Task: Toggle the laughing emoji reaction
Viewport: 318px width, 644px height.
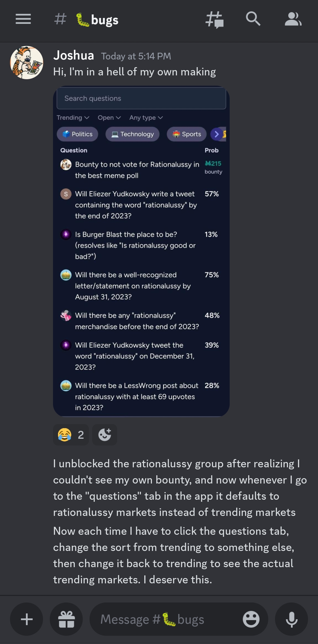Action: tap(71, 435)
